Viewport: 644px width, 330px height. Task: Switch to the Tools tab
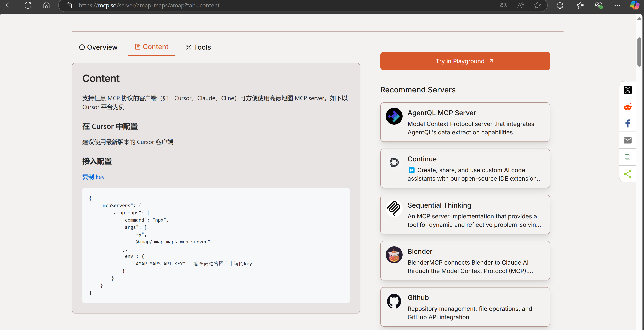[199, 47]
